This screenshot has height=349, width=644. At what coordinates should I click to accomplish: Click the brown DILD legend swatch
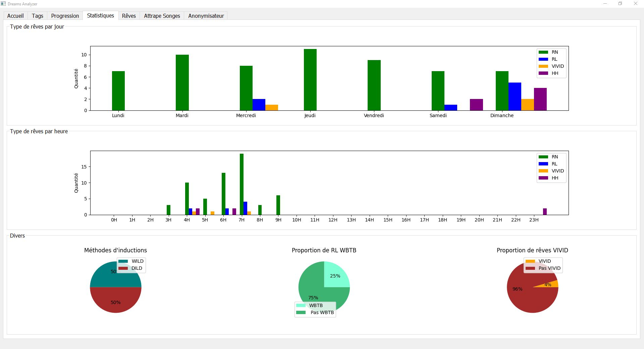click(x=123, y=268)
